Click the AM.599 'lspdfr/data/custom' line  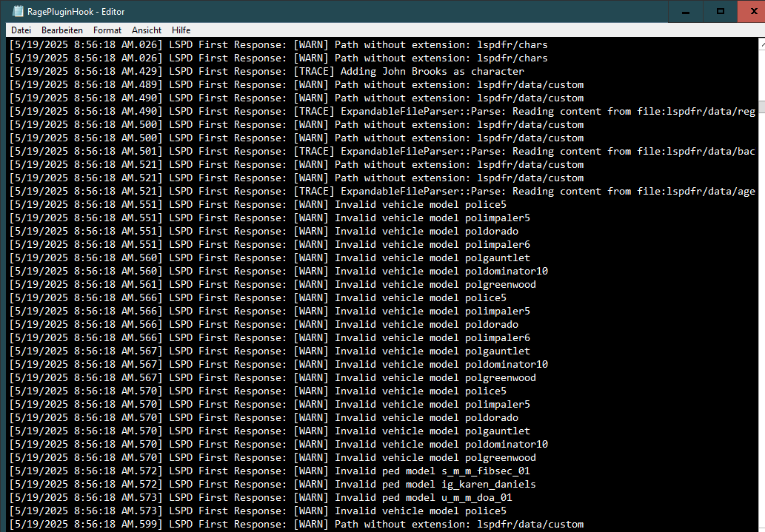point(296,524)
